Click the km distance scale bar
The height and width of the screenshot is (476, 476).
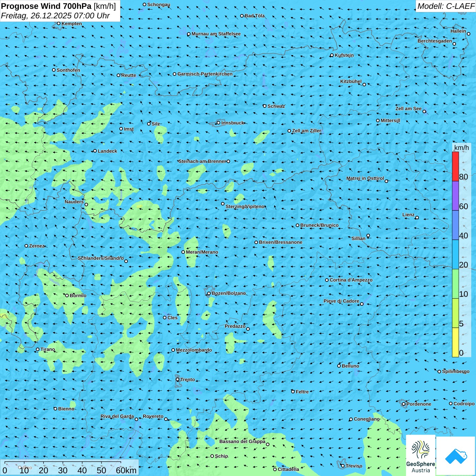(69, 468)
